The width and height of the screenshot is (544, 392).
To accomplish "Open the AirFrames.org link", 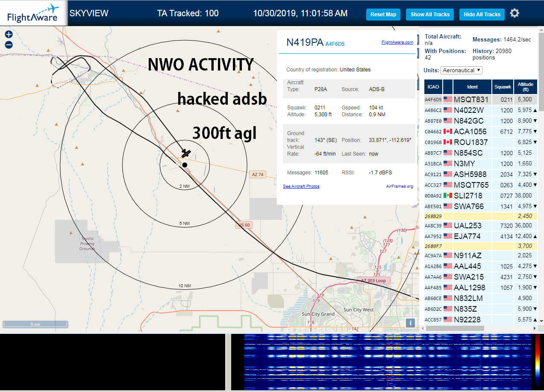I will pos(400,186).
